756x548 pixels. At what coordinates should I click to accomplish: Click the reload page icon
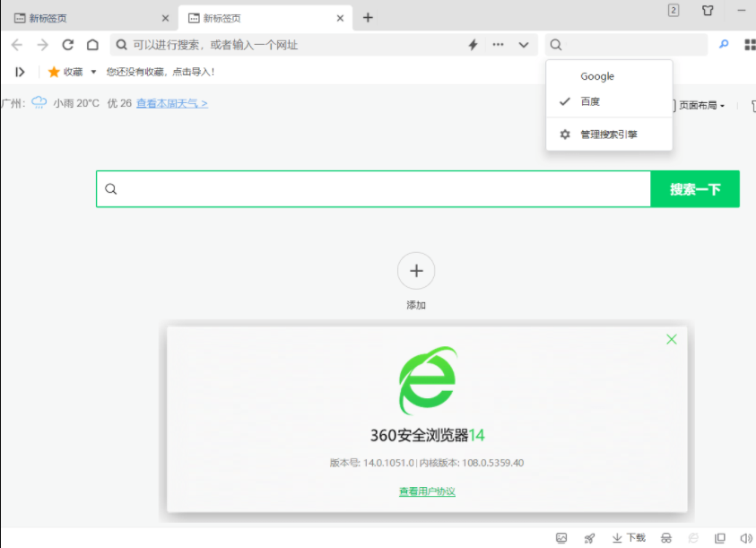click(67, 45)
